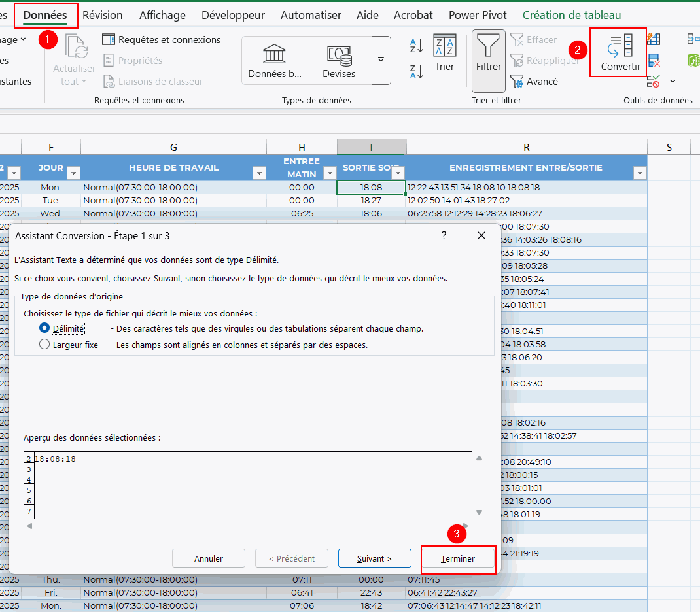
Task: Sort descending with Z to A icon
Action: point(417,71)
